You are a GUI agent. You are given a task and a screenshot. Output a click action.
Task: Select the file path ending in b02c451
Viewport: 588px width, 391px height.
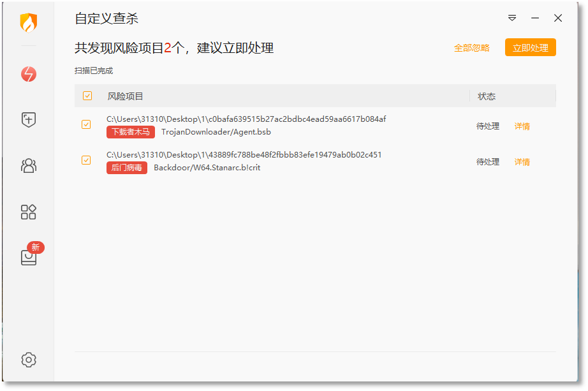point(244,154)
